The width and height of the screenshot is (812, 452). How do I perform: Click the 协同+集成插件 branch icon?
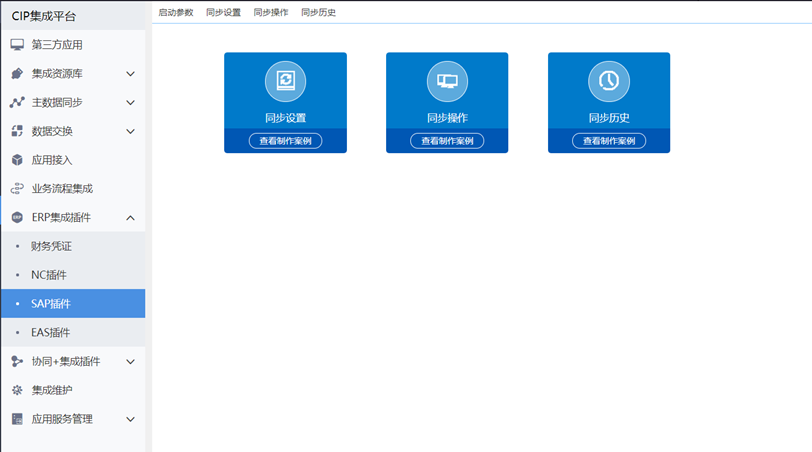(x=17, y=361)
